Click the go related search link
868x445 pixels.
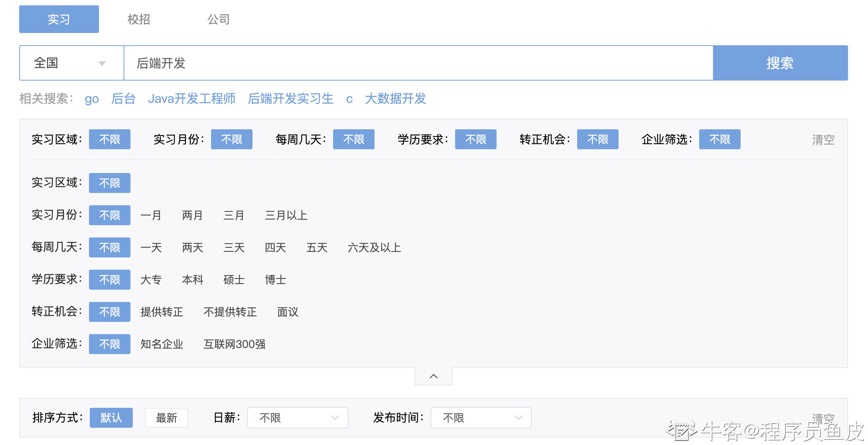pos(92,99)
